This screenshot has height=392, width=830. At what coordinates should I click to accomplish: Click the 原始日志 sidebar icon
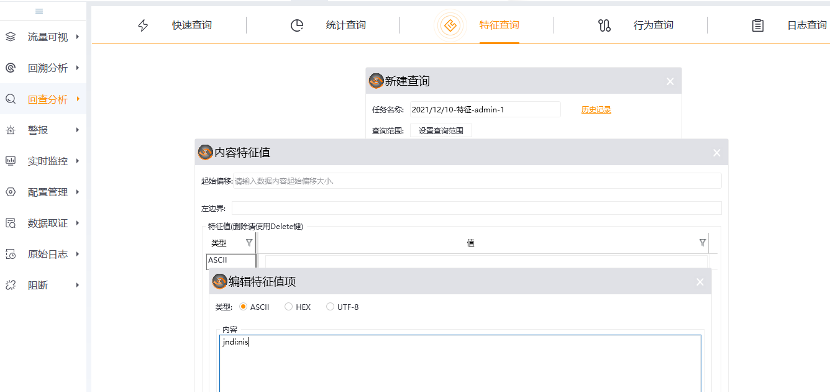click(11, 254)
